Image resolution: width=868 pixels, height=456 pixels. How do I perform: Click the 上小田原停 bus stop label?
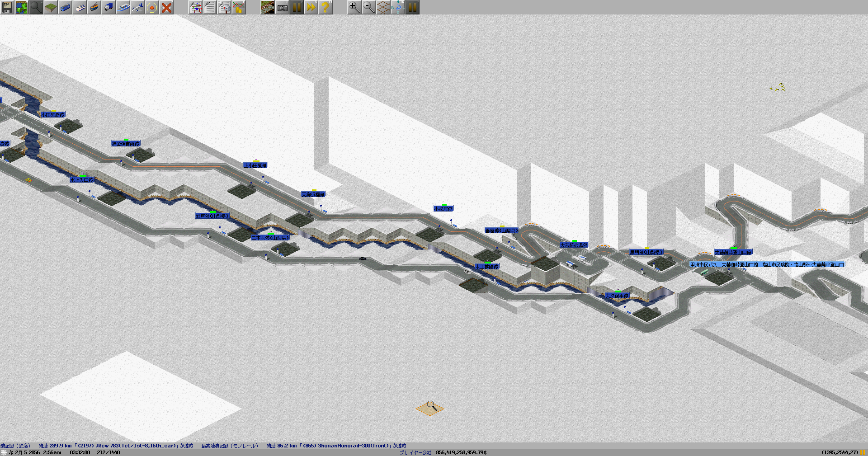255,165
